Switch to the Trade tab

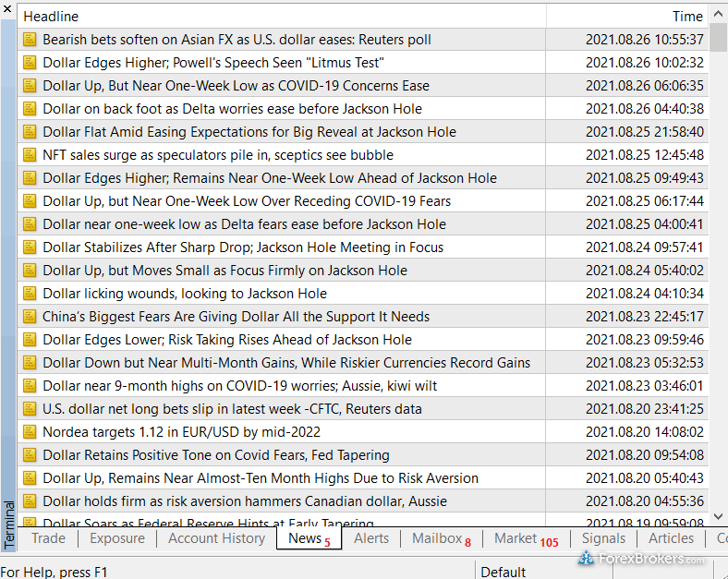tap(49, 538)
